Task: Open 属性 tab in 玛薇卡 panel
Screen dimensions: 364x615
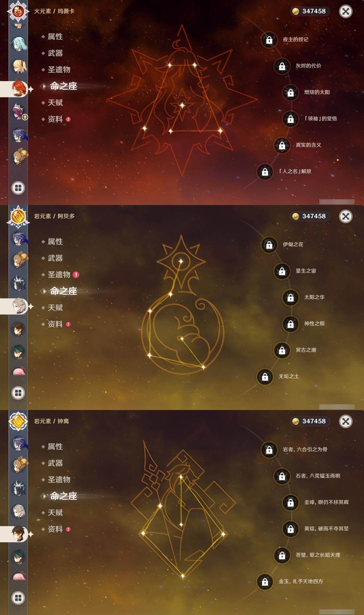Action: [55, 36]
